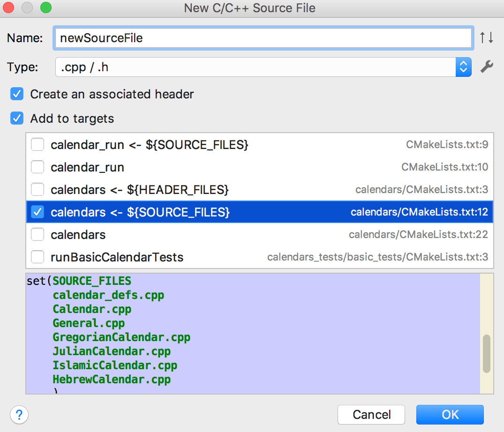Disable the Create an associated header option

[16, 94]
